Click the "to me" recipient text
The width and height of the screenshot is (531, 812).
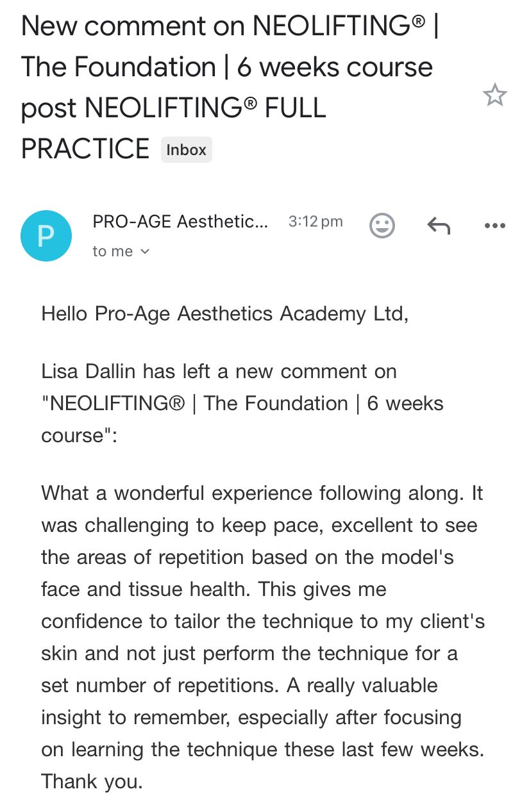112,252
